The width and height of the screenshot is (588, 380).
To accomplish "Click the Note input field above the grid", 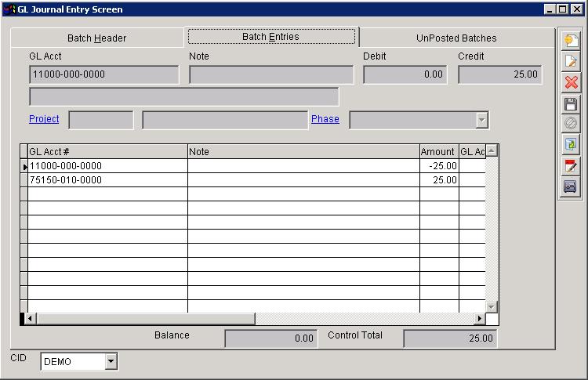I will pos(271,74).
